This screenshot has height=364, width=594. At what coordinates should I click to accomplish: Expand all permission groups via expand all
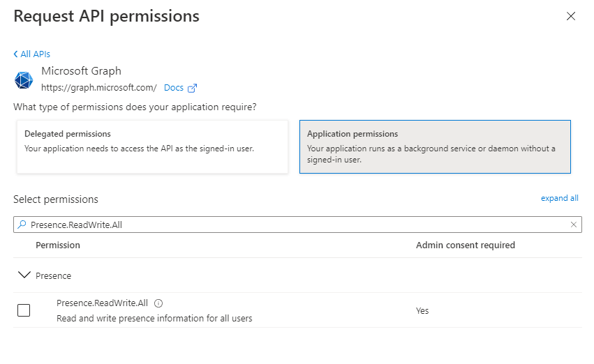pos(559,198)
